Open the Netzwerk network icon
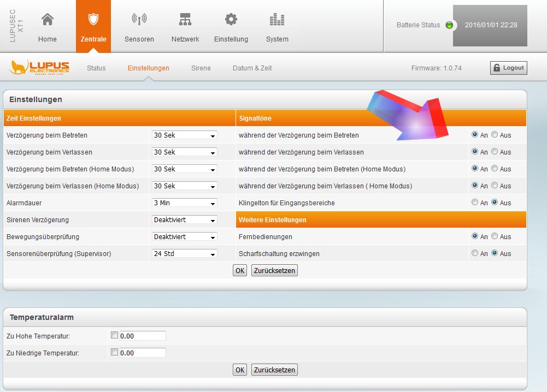Image resolution: width=547 pixels, height=392 pixels. [185, 20]
